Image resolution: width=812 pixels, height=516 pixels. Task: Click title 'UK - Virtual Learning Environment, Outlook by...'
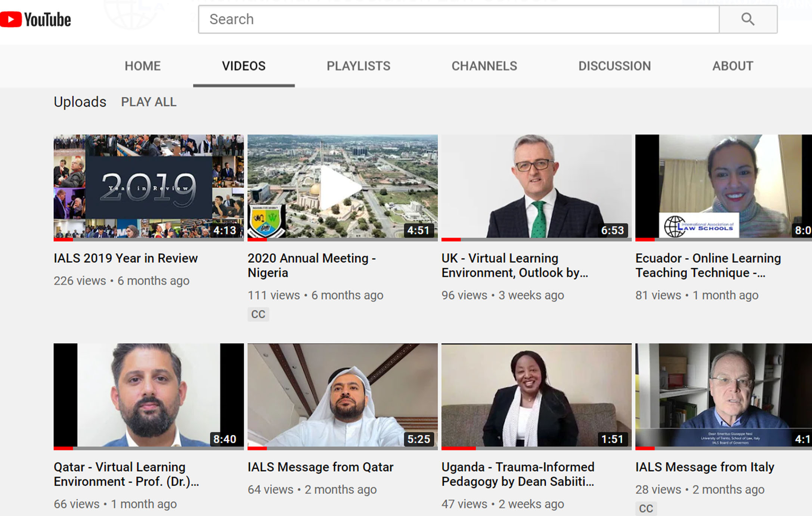click(x=515, y=265)
